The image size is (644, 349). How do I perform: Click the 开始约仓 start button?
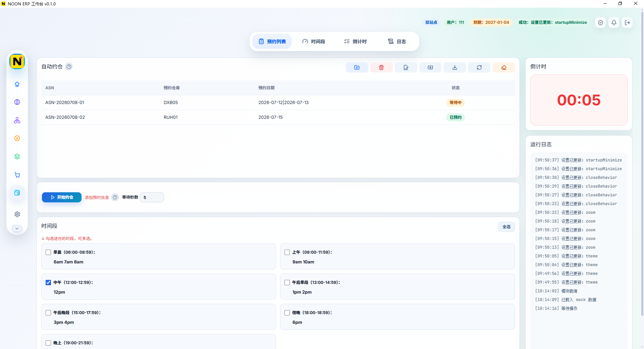click(x=62, y=197)
